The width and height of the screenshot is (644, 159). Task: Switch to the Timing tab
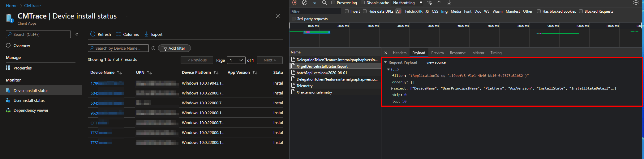[x=496, y=53]
